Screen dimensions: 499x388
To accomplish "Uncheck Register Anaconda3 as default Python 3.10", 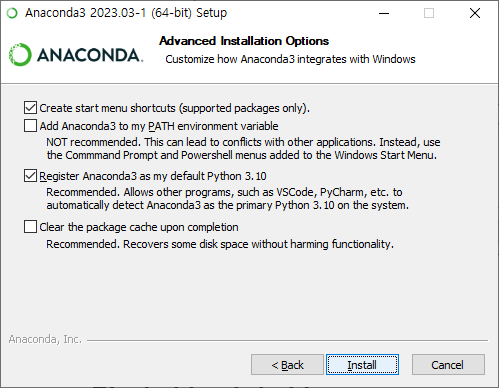I will (30, 176).
